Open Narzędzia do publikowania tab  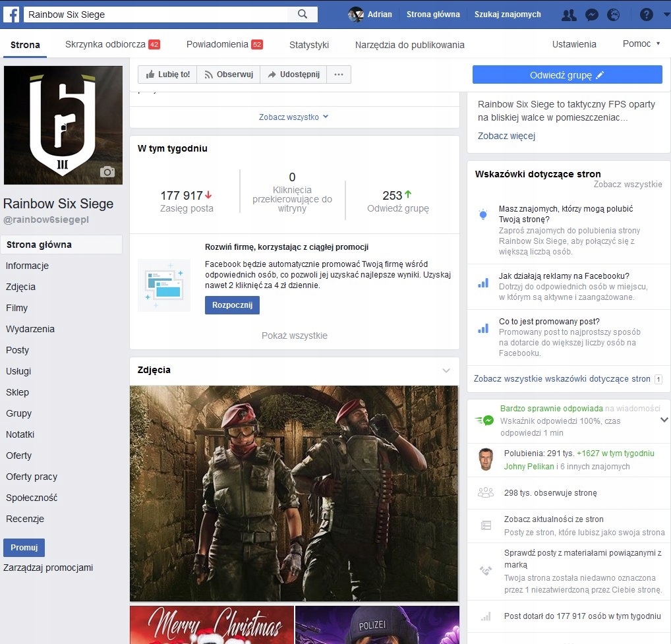click(409, 45)
